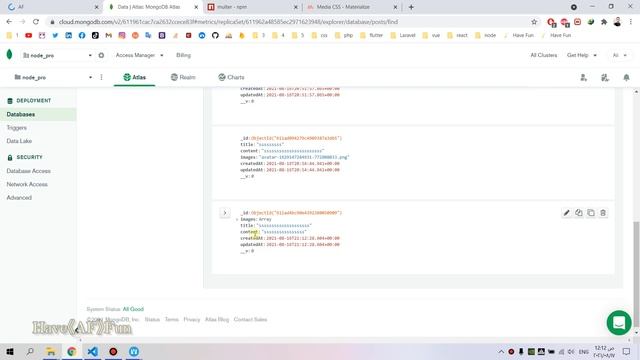Open the Chrome profile avatar
Viewport: 640px width, 360px height.
pyautogui.click(x=617, y=22)
